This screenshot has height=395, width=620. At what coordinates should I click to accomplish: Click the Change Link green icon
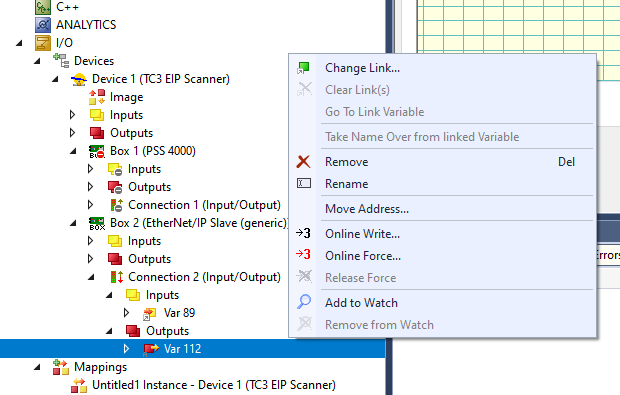[304, 68]
